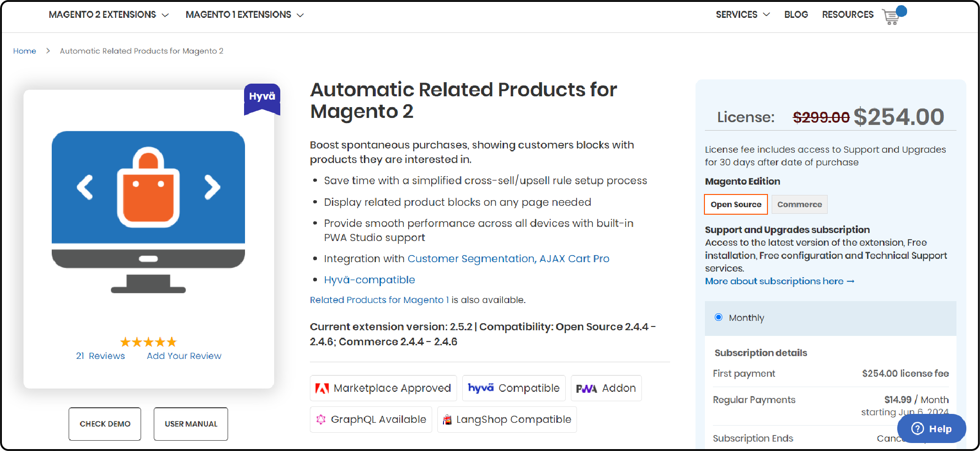Image resolution: width=980 pixels, height=451 pixels.
Task: Select the Open Source edition
Action: tap(735, 204)
